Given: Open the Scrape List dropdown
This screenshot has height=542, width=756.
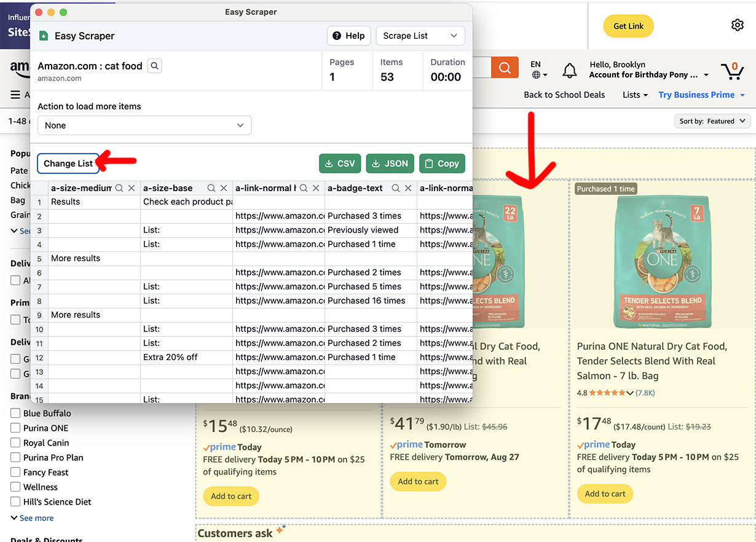Looking at the screenshot, I should point(420,36).
